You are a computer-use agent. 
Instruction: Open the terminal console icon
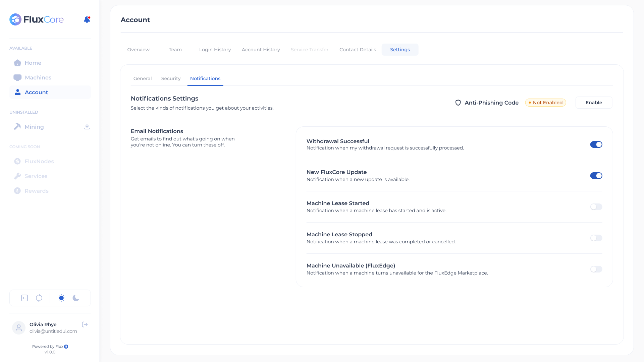(x=24, y=298)
